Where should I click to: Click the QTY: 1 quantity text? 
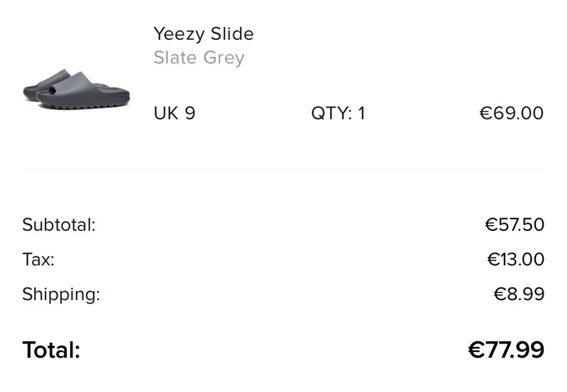tap(338, 113)
